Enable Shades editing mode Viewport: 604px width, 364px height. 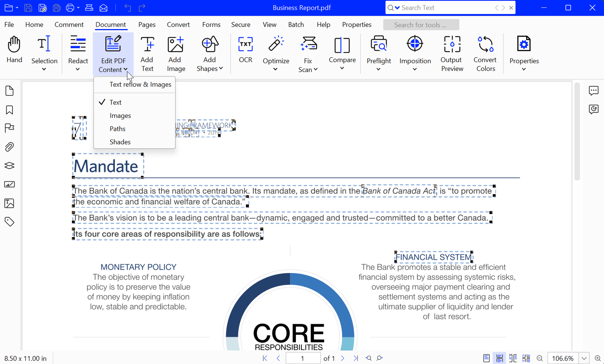(134, 142)
